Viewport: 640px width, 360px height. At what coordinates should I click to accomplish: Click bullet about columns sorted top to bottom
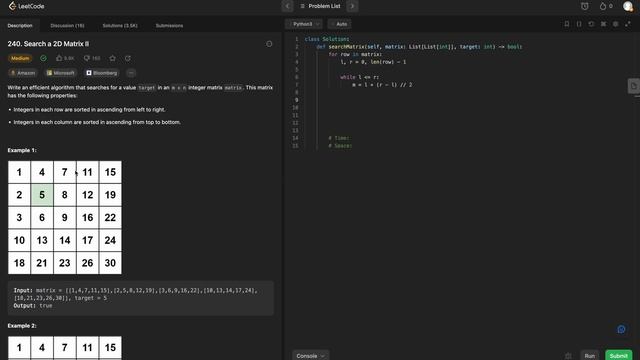tap(97, 122)
